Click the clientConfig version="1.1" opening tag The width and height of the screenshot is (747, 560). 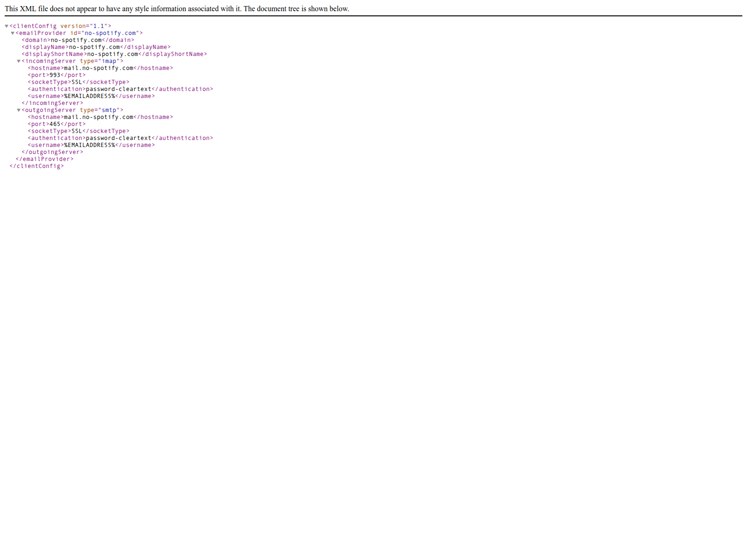tap(60, 26)
